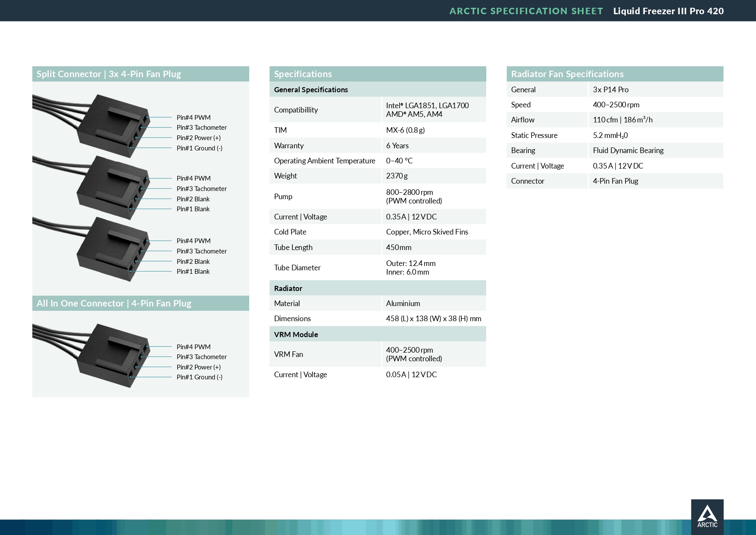The image size is (756, 535).
Task: Click the 'Warranty' row label
Action: (x=289, y=146)
